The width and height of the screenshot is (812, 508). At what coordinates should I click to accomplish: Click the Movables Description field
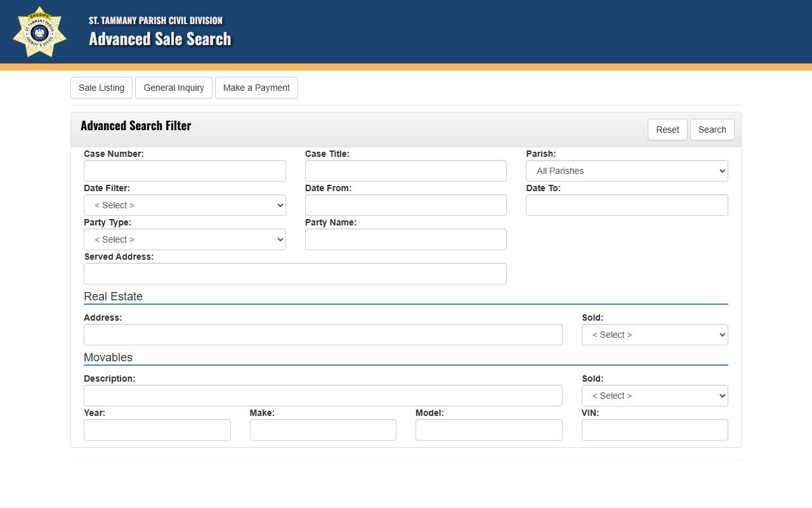click(x=323, y=396)
